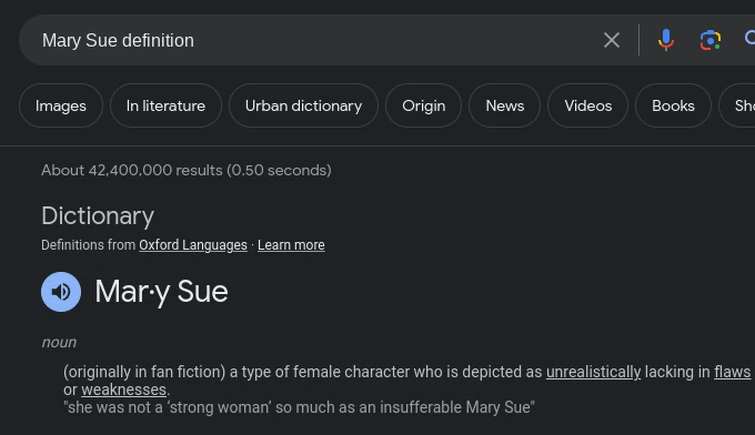Switch to the News filter
This screenshot has width=755, height=435.
504,106
